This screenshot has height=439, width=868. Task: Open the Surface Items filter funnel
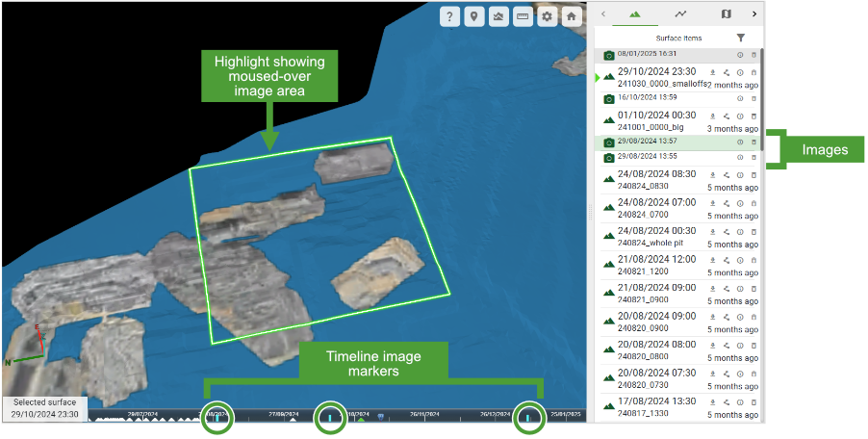741,38
